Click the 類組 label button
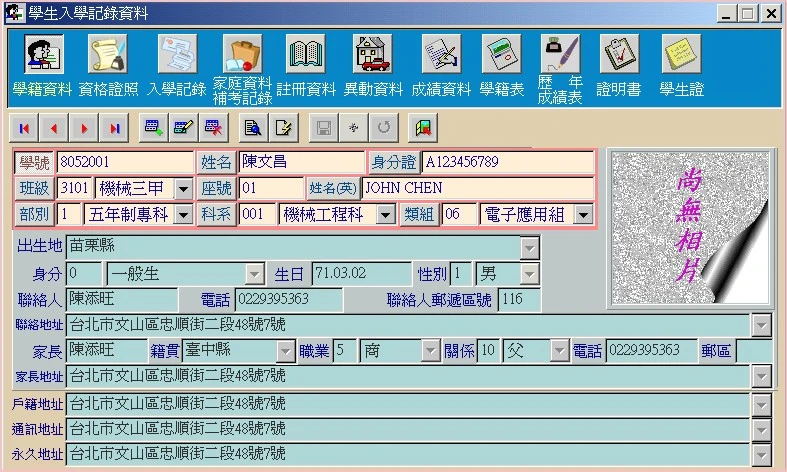This screenshot has height=472, width=787. 419,214
